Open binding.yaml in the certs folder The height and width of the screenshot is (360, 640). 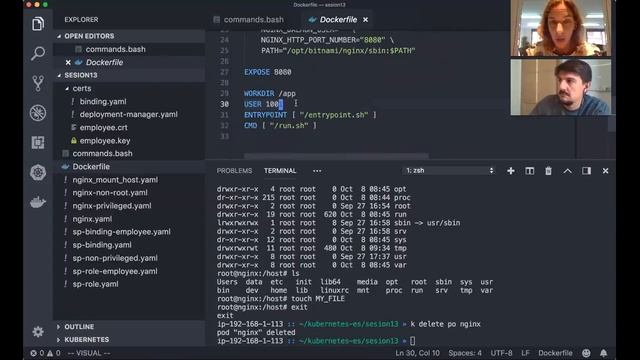click(103, 101)
